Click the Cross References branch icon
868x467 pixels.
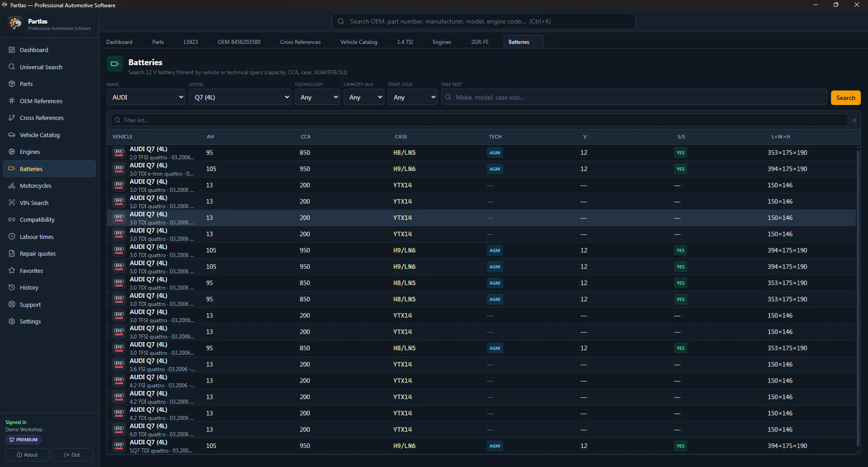point(12,118)
